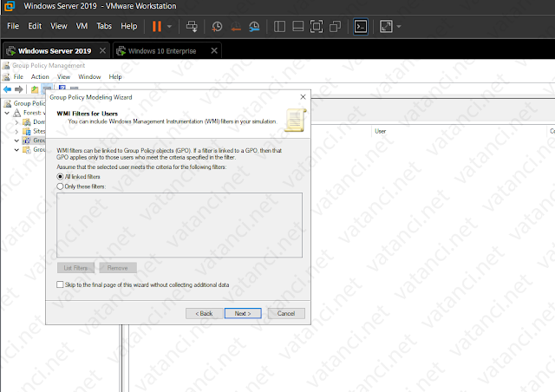Revert virtual machine to previous snapshot
555x392 pixels.
[x=236, y=26]
